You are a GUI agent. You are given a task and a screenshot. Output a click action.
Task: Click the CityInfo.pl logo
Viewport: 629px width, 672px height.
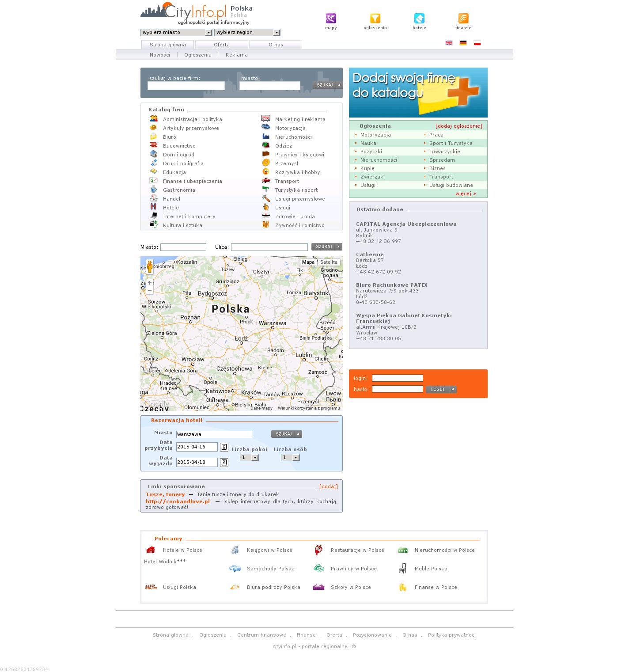click(x=183, y=11)
